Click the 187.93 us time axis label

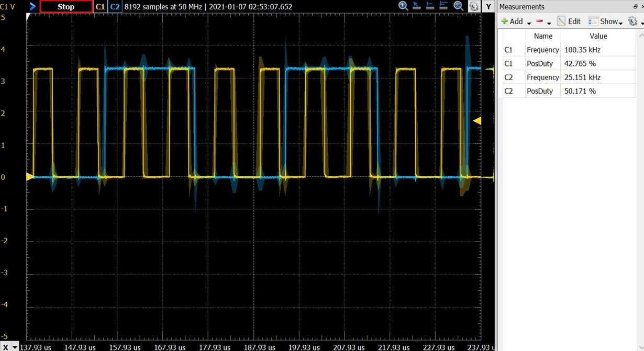259,347
